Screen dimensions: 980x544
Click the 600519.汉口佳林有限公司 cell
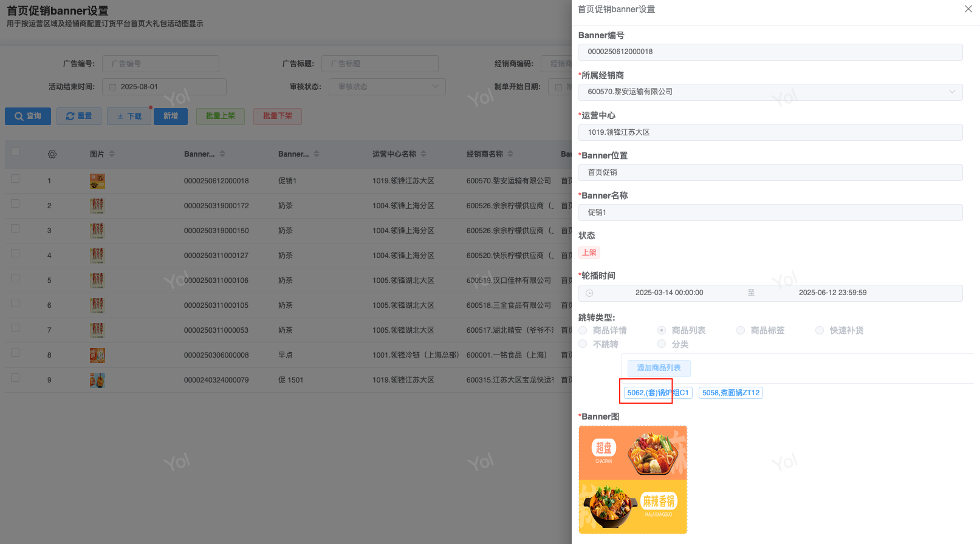(509, 280)
